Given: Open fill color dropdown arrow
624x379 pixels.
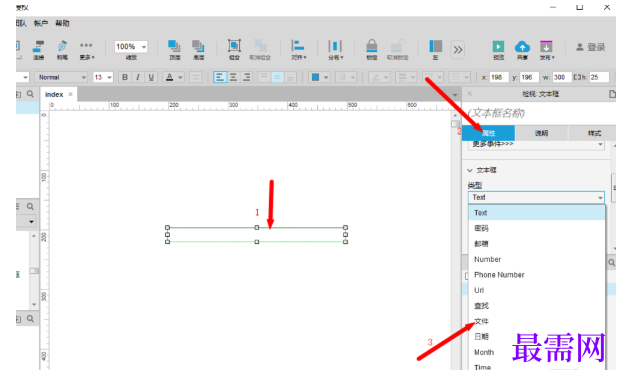Looking at the screenshot, I should click(x=326, y=77).
